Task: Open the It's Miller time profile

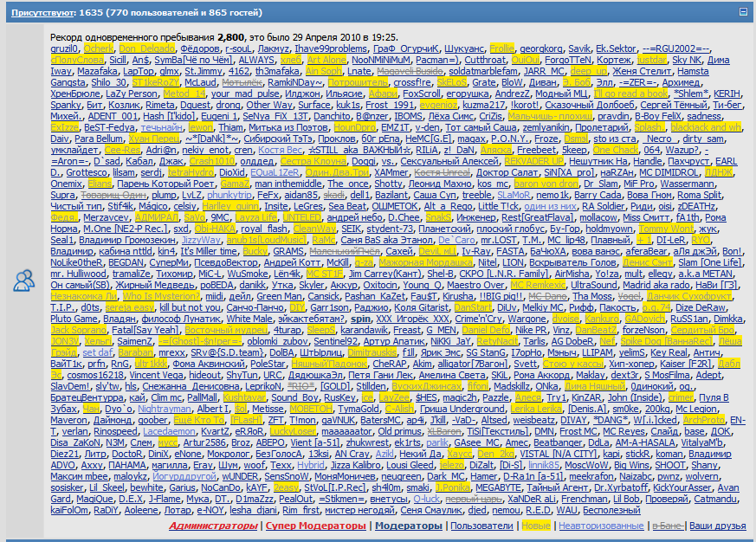Action: pos(209,251)
